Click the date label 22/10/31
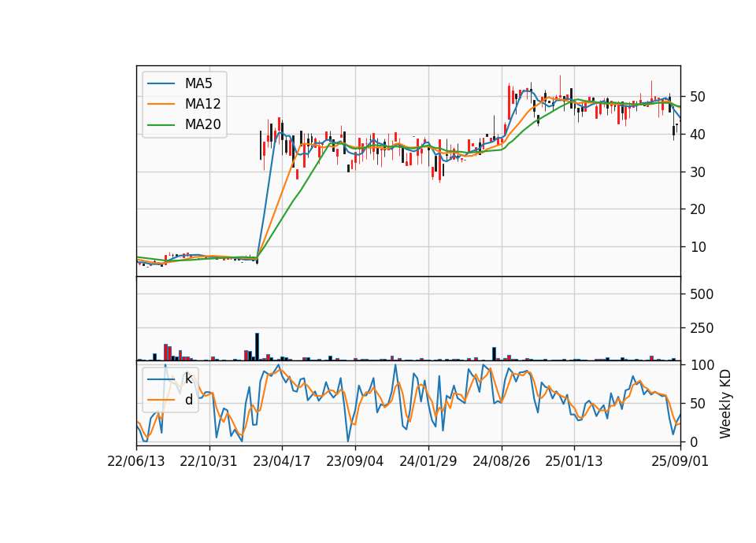This screenshot has width=756, height=543. (x=209, y=461)
